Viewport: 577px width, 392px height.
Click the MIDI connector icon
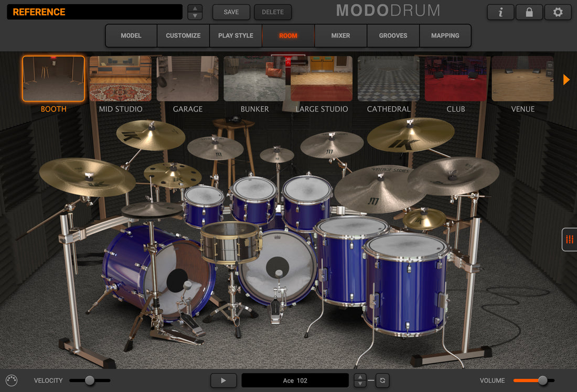12,380
